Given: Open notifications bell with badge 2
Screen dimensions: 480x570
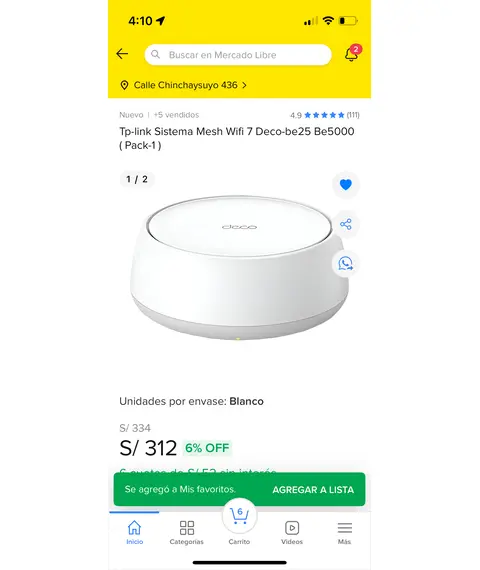Looking at the screenshot, I should pos(352,53).
